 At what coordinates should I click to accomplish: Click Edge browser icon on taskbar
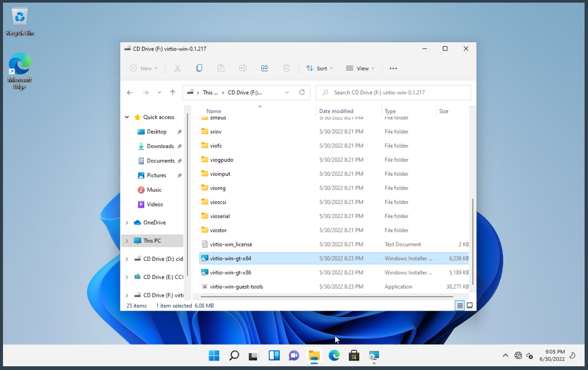334,355
